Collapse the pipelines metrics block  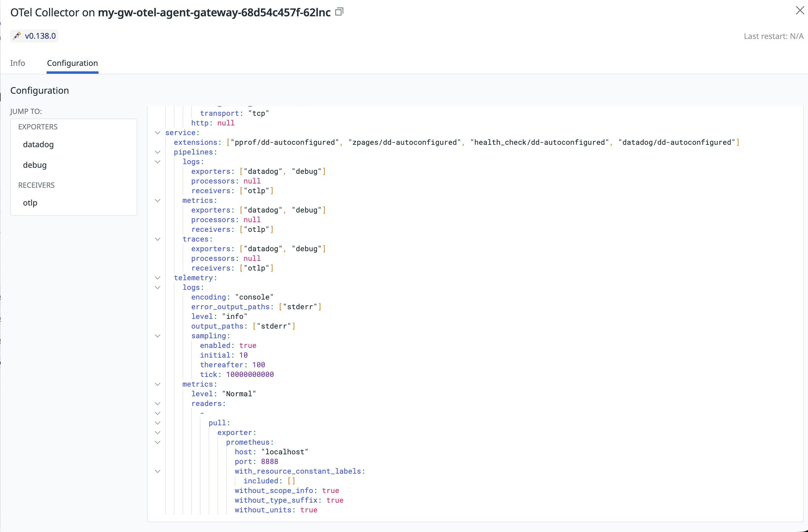click(x=158, y=200)
